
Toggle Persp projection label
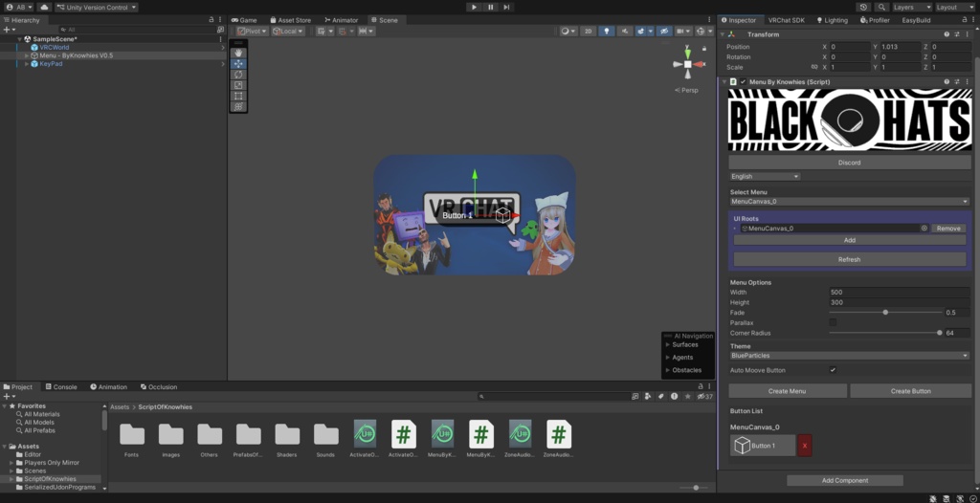(686, 90)
